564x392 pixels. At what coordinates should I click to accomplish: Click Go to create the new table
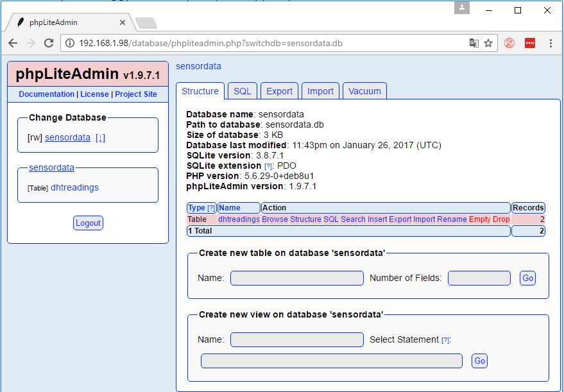coord(527,278)
